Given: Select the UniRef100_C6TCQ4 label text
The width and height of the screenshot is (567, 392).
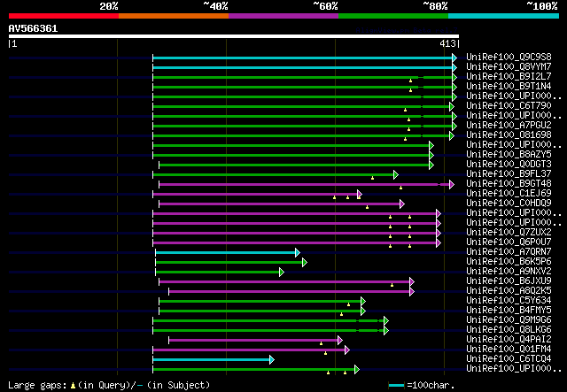Looking at the screenshot, I should [509, 359].
